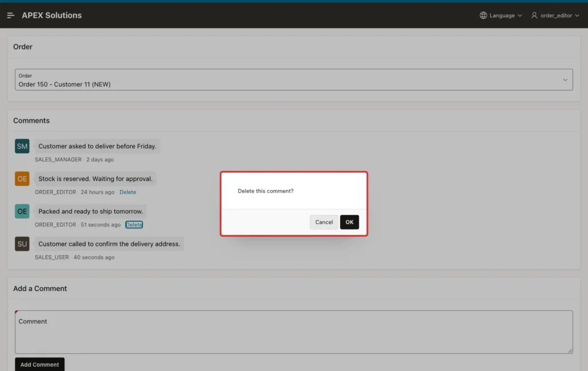Click the Comments region heading

(31, 121)
